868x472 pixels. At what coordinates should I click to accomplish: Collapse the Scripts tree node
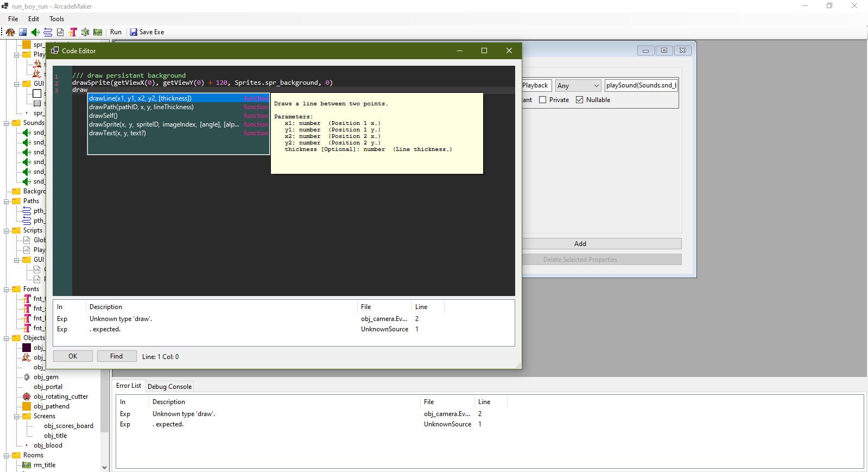[7, 231]
